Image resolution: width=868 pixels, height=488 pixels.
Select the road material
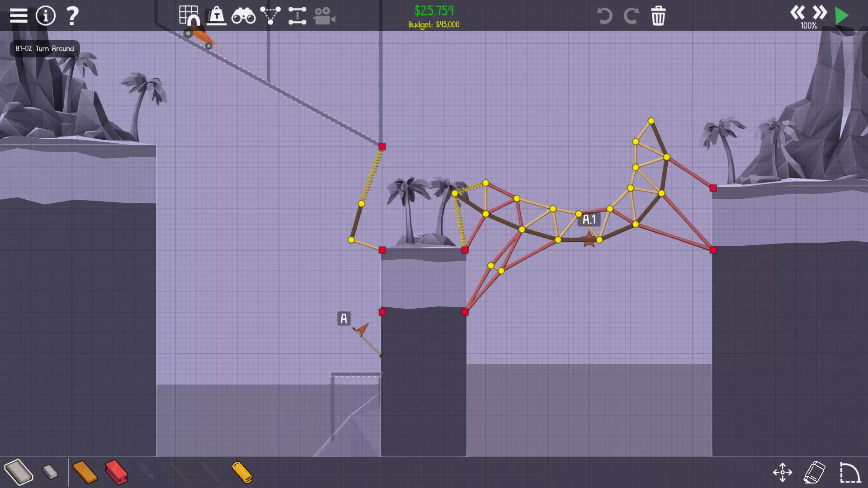pyautogui.click(x=19, y=472)
